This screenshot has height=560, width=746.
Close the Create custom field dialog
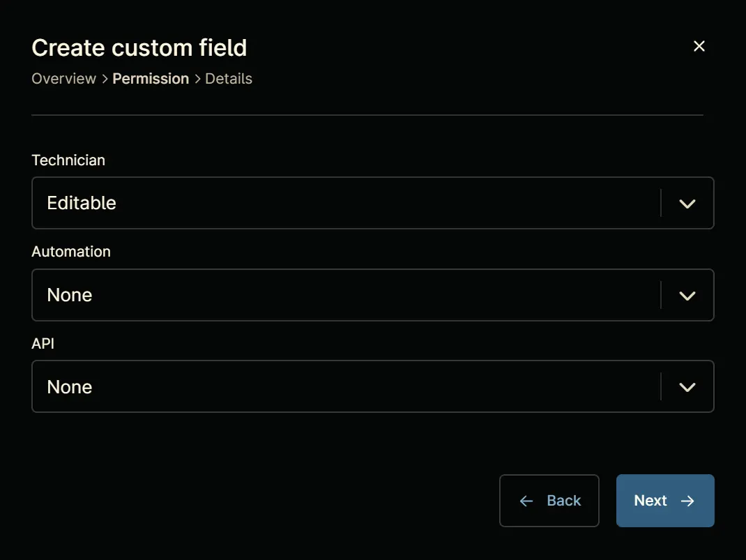point(699,46)
